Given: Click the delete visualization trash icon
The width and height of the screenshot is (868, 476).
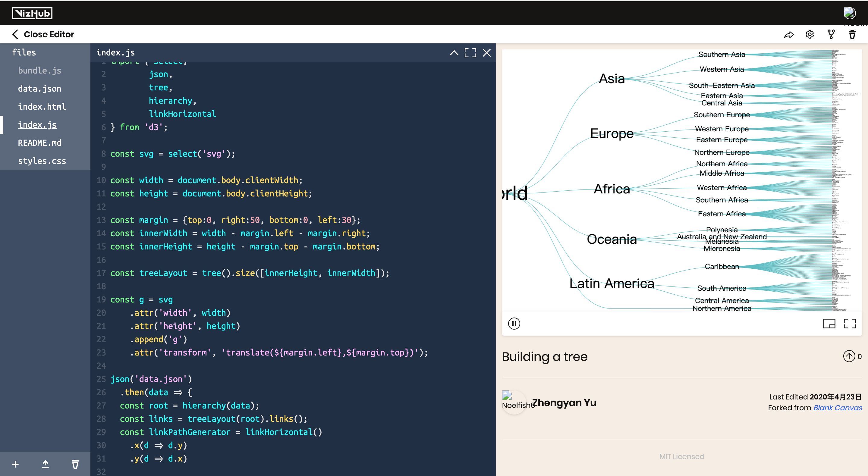Looking at the screenshot, I should (852, 35).
